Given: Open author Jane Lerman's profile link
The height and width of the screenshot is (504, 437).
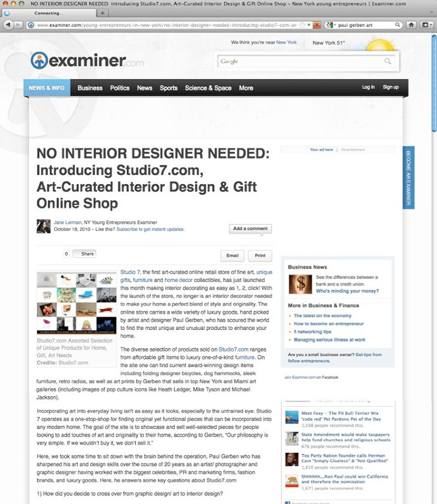Looking at the screenshot, I should click(68, 223).
